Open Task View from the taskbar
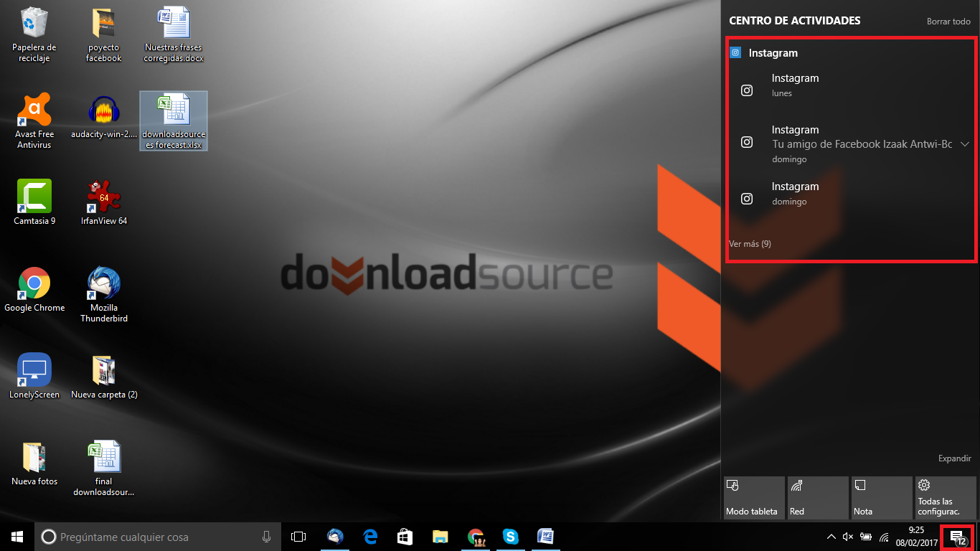 click(298, 537)
